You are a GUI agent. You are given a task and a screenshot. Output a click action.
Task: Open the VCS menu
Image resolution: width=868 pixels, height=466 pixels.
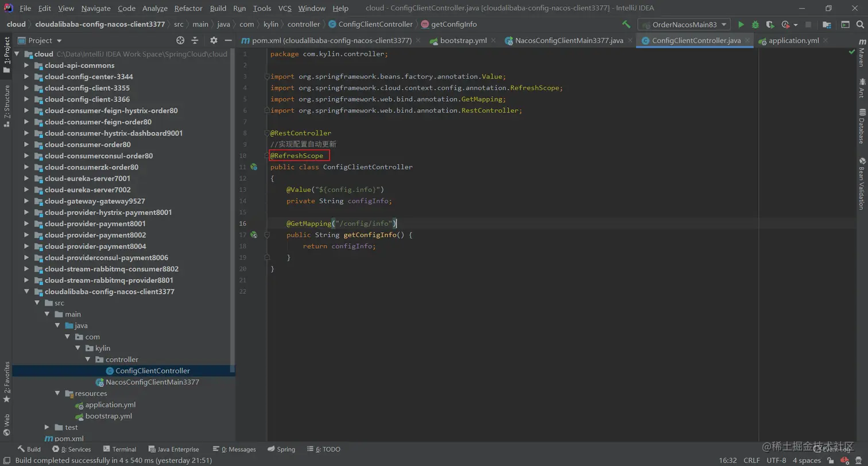[285, 8]
